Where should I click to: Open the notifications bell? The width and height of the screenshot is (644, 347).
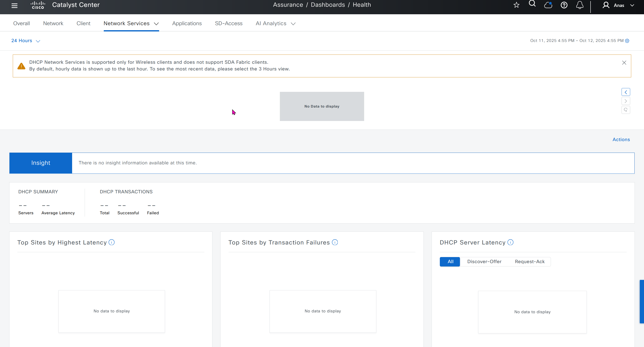click(580, 5)
